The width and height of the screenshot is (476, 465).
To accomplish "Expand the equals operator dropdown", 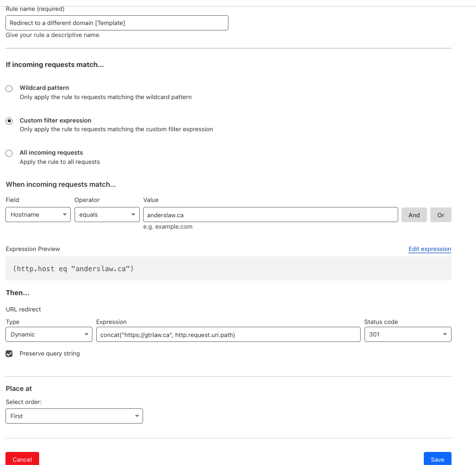I will click(107, 215).
